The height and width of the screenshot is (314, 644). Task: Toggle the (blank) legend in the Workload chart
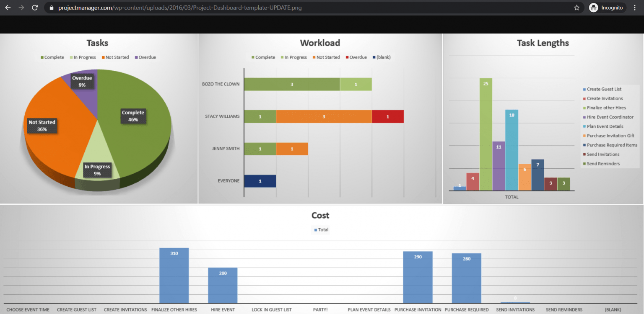(382, 57)
